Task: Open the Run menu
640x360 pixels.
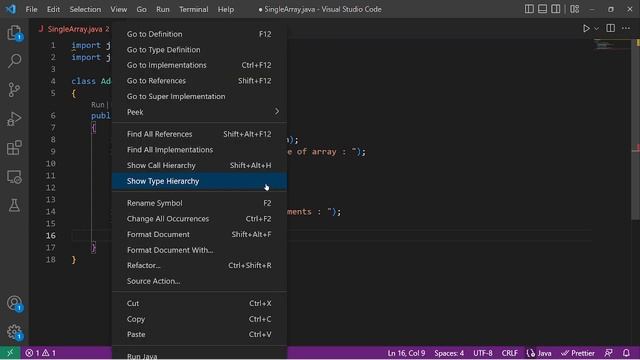Action: (x=162, y=9)
